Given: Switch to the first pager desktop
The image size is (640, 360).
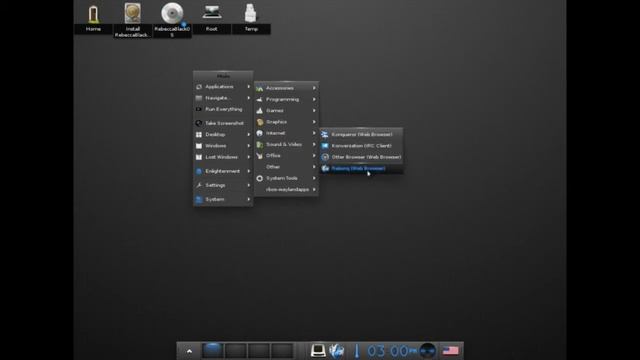Looking at the screenshot, I should (x=212, y=351).
